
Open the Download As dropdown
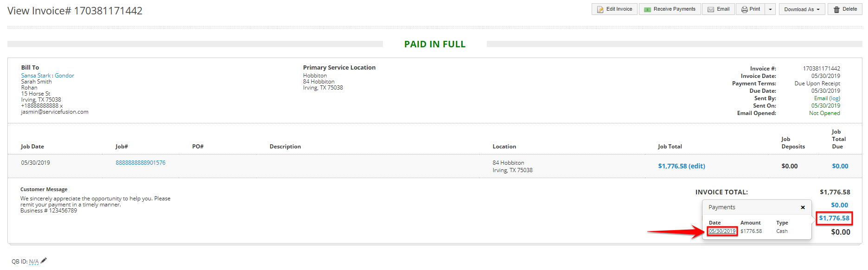click(802, 9)
